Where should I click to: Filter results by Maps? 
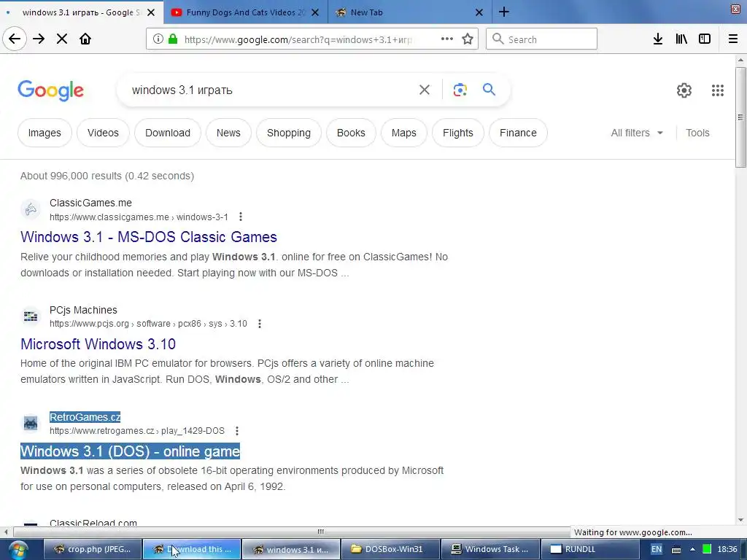pos(404,133)
